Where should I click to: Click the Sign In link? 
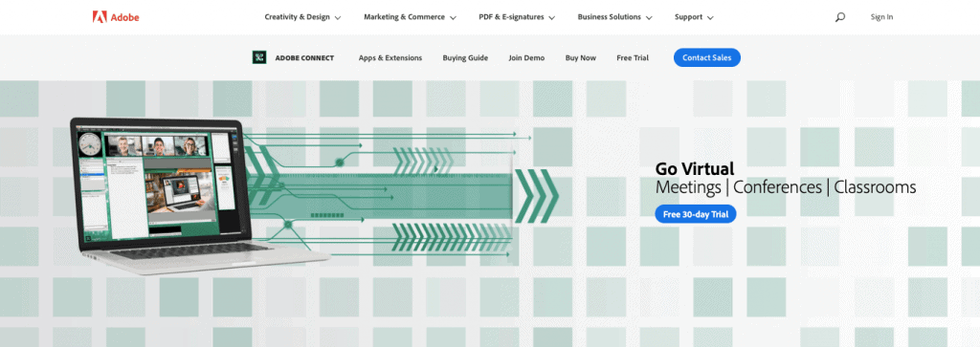tap(881, 17)
